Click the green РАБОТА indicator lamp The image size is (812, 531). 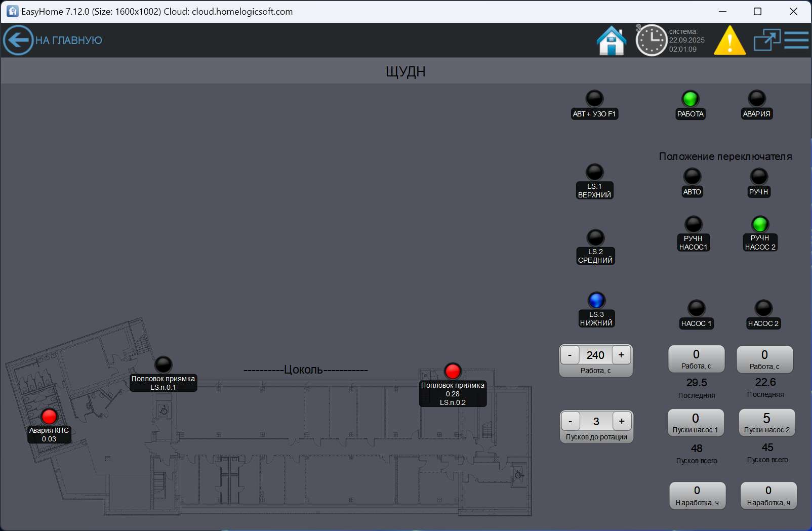[691, 99]
